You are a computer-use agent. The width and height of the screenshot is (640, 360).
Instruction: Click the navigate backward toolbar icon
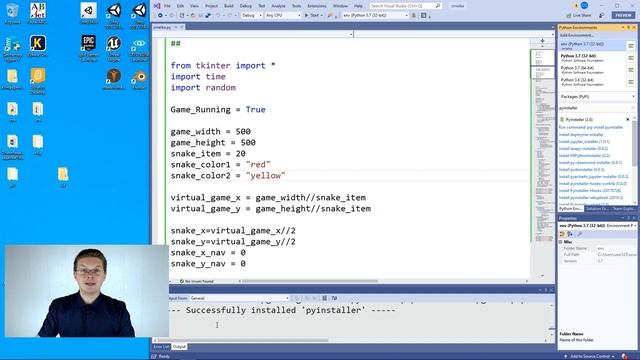[x=160, y=15]
